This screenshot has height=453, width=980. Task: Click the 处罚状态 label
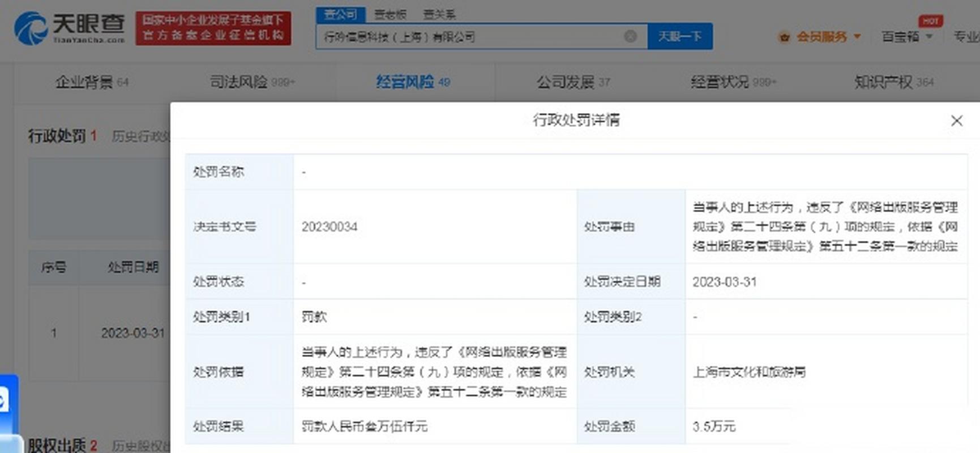[x=219, y=281]
